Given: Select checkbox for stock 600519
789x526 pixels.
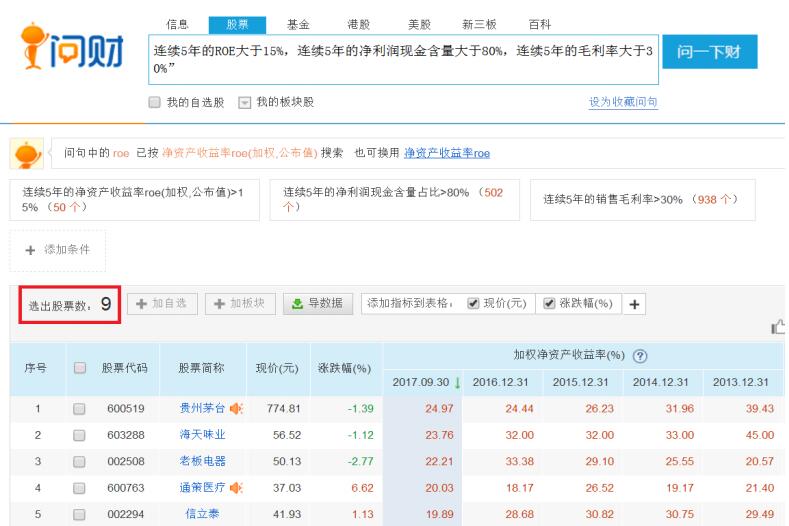Looking at the screenshot, I should 79,409.
